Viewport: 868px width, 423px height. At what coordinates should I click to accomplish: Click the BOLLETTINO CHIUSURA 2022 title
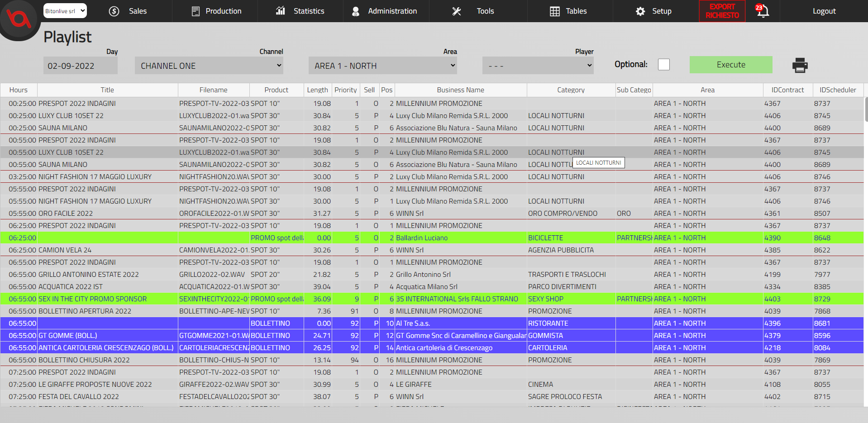click(84, 360)
